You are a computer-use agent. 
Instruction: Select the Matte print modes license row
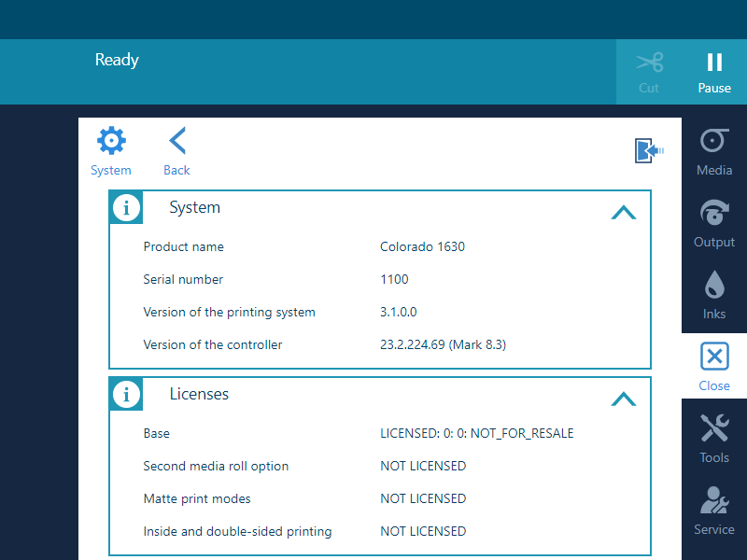[x=379, y=498]
